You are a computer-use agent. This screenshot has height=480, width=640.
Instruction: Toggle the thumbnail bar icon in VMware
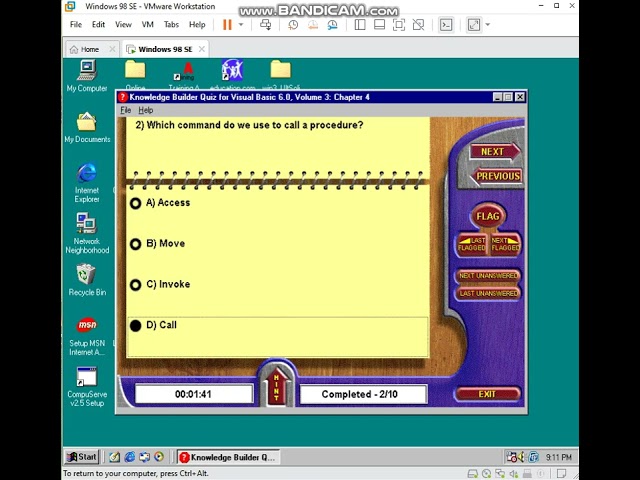[x=379, y=25]
